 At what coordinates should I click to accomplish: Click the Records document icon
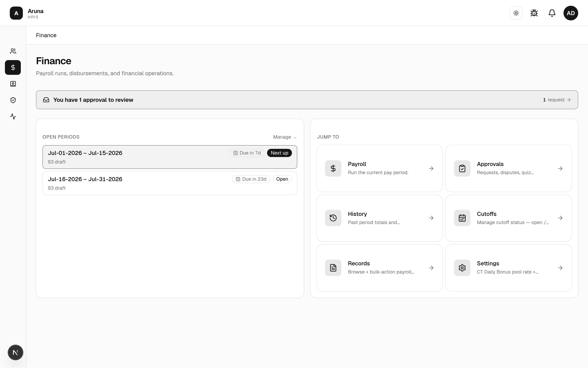pos(333,268)
